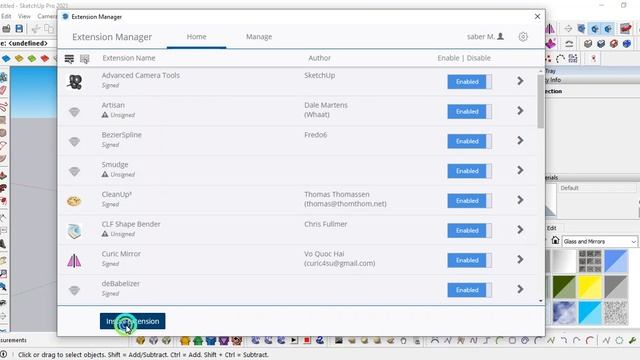Click the Curic Mirror extension icon

[74, 260]
